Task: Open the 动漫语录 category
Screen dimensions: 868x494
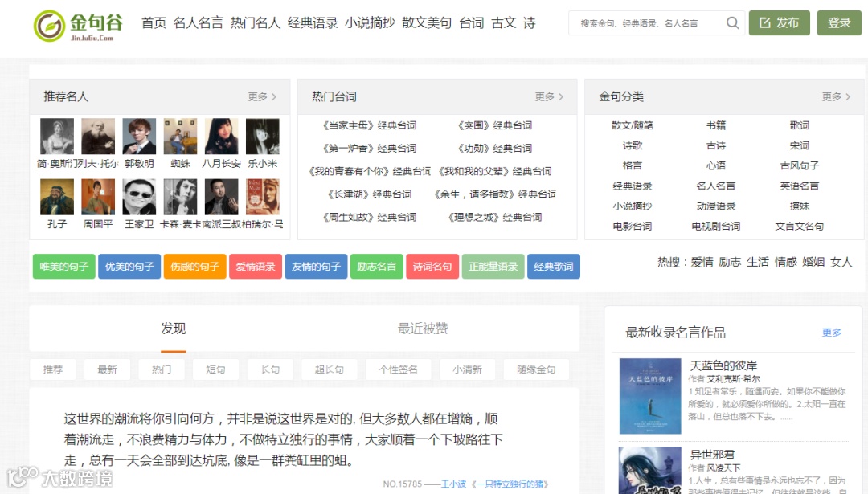Action: (x=716, y=206)
